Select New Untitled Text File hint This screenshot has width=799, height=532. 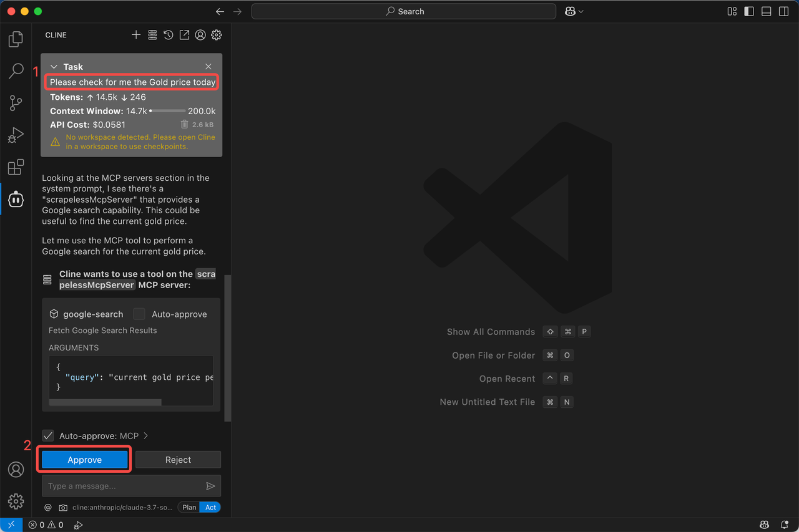click(487, 402)
